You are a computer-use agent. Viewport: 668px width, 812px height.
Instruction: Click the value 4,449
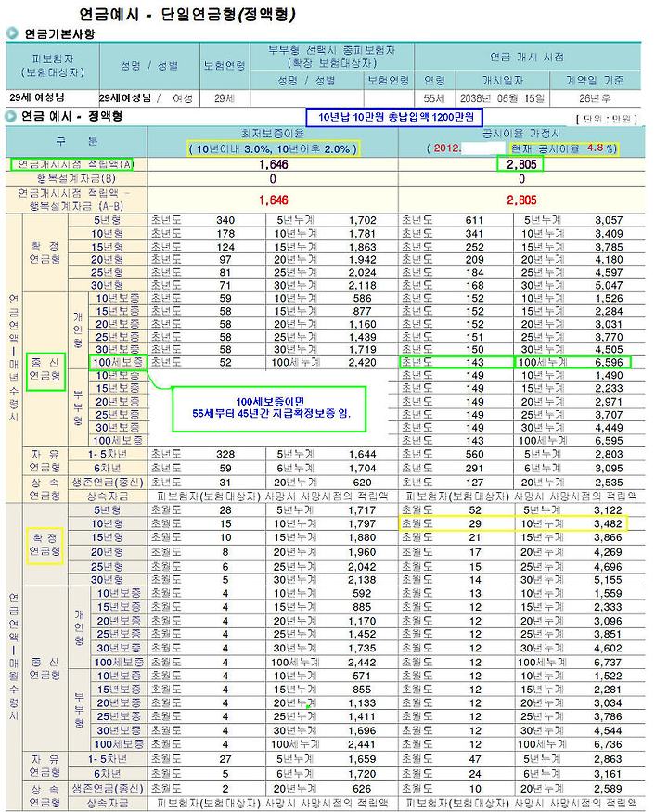[x=609, y=428]
